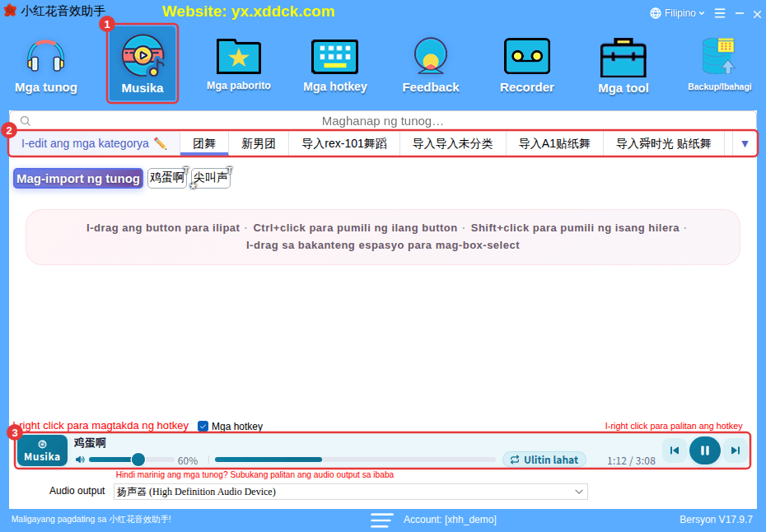This screenshot has width=766, height=532.
Task: Click the Website: yx.xddck.com text
Action: (x=249, y=12)
